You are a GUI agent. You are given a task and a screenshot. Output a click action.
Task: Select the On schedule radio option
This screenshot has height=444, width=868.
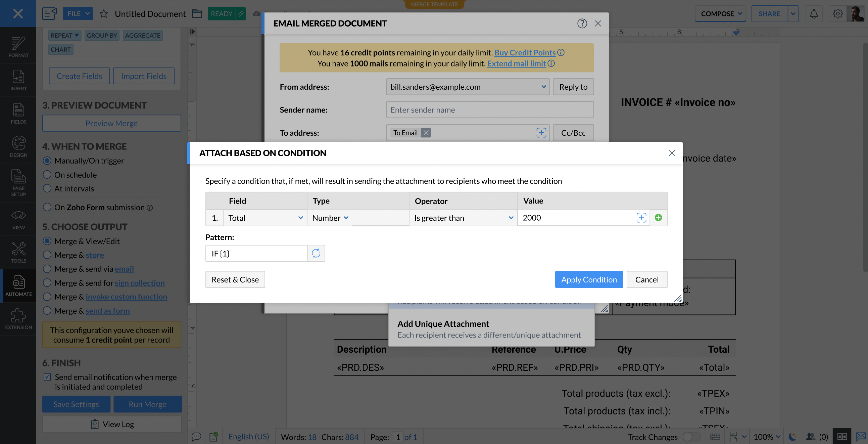(47, 175)
